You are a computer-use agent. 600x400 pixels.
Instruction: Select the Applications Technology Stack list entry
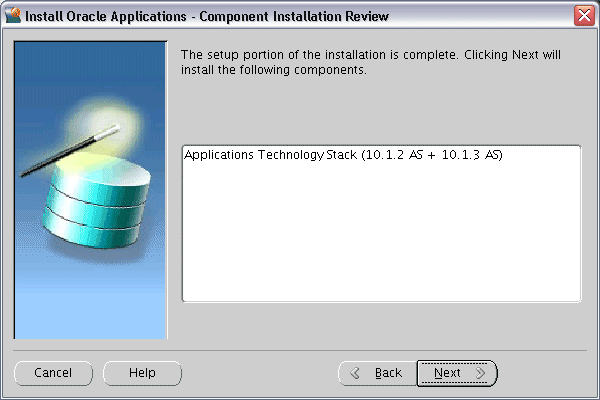(343, 155)
